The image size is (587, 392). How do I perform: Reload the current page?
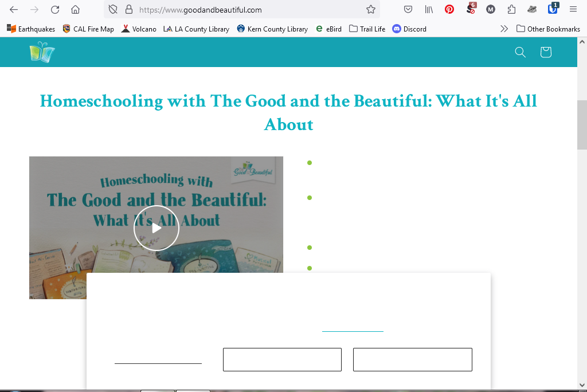point(55,10)
